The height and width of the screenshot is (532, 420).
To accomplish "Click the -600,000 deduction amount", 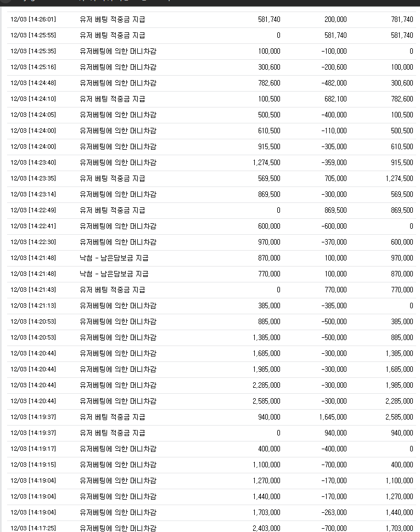I will 334,226.
